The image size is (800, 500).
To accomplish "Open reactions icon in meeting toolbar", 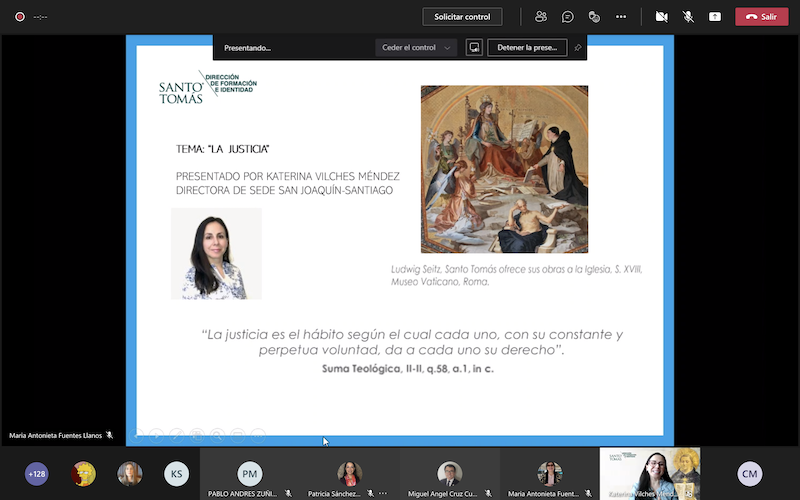I will click(594, 17).
